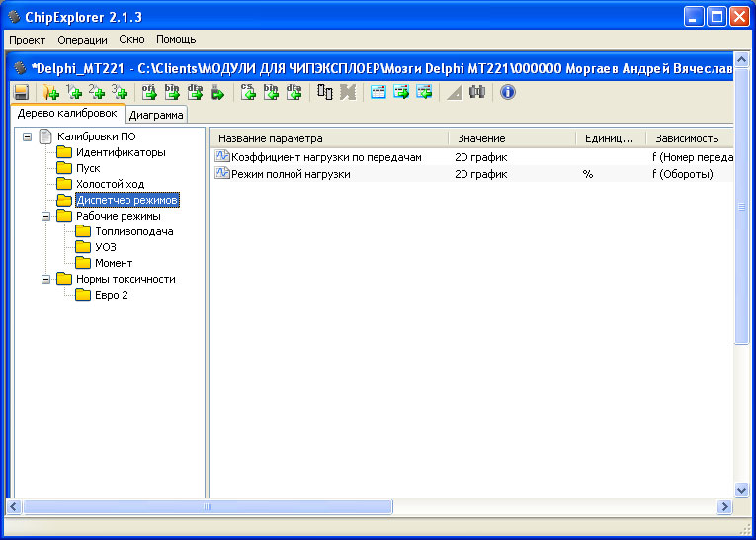Screen dimensions: 756x540
Task: Click the open folder icon in toolbar
Action: 50,92
